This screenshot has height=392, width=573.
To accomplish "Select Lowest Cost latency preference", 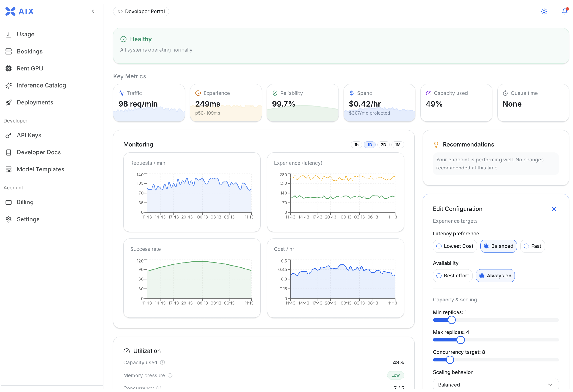I will (x=455, y=246).
